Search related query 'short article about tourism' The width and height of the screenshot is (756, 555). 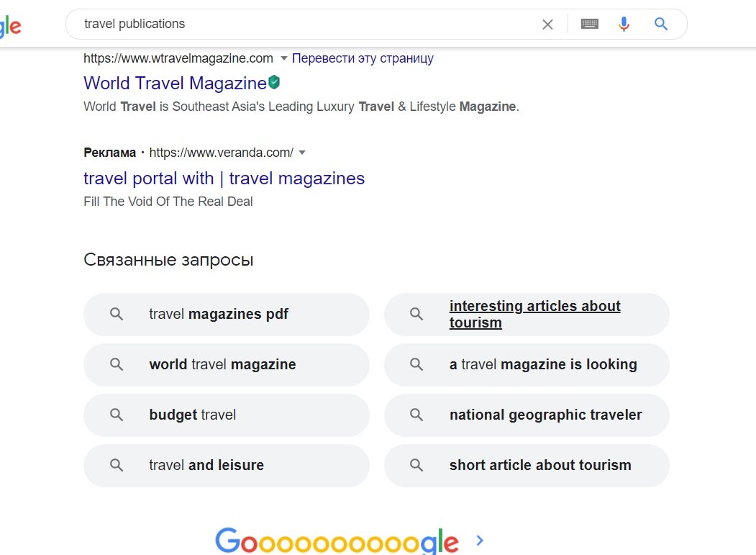click(x=527, y=465)
